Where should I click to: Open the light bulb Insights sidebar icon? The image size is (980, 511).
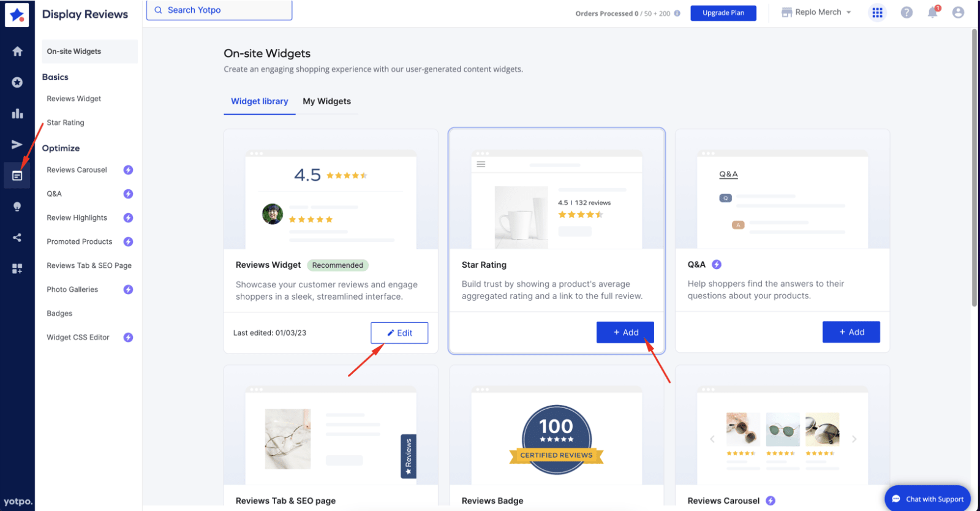tap(17, 206)
